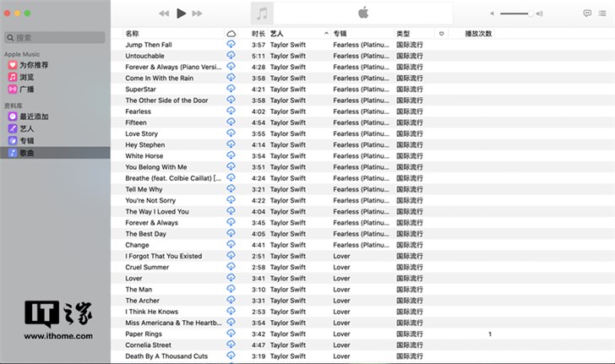Image resolution: width=615 pixels, height=364 pixels.
Task: Download Fearless song via cloud icon
Action: [x=231, y=111]
